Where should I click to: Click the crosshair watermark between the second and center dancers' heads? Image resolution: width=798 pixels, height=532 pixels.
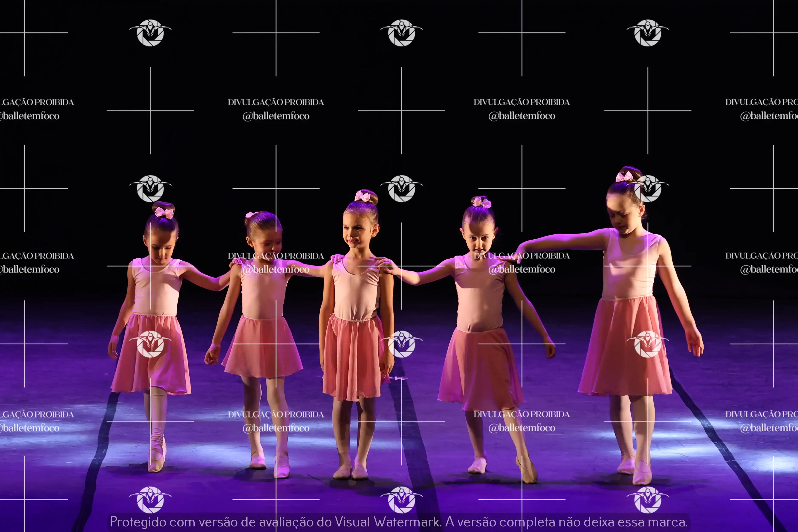click(276, 188)
